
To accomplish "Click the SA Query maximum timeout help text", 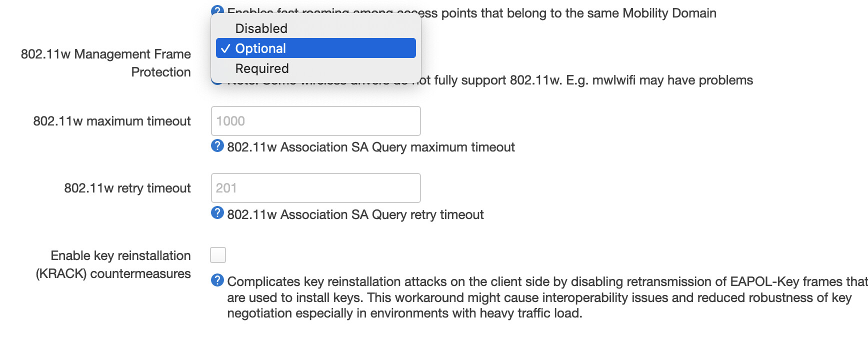I will coord(371,147).
